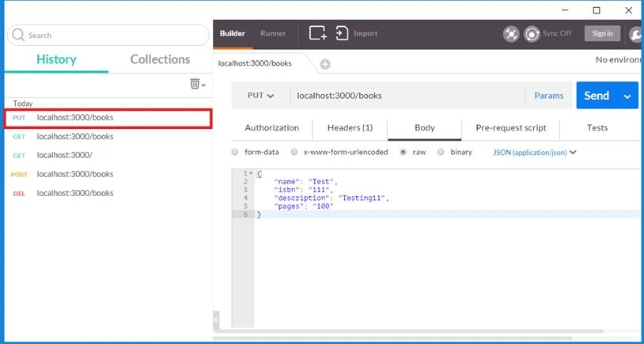Expand the Send button dropdown arrow
Screen dimensions: 644x344
[627, 96]
